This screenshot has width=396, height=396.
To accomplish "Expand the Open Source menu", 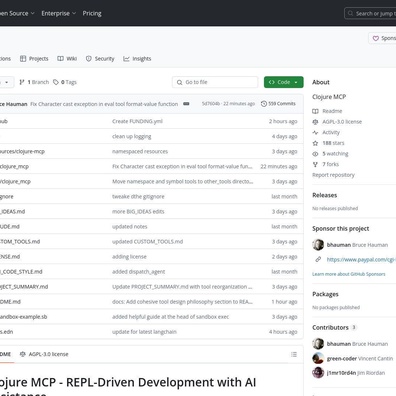I will click(x=17, y=13).
